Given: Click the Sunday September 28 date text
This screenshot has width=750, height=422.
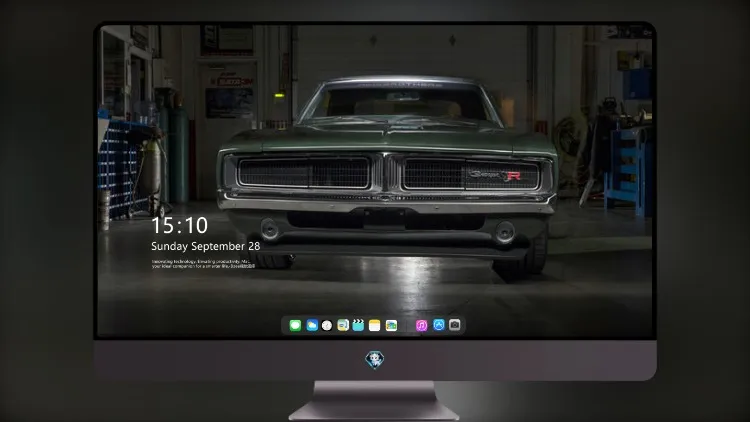Looking at the screenshot, I should click(206, 246).
